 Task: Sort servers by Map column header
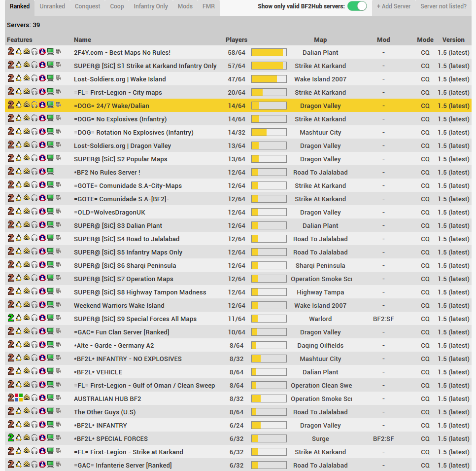click(320, 40)
